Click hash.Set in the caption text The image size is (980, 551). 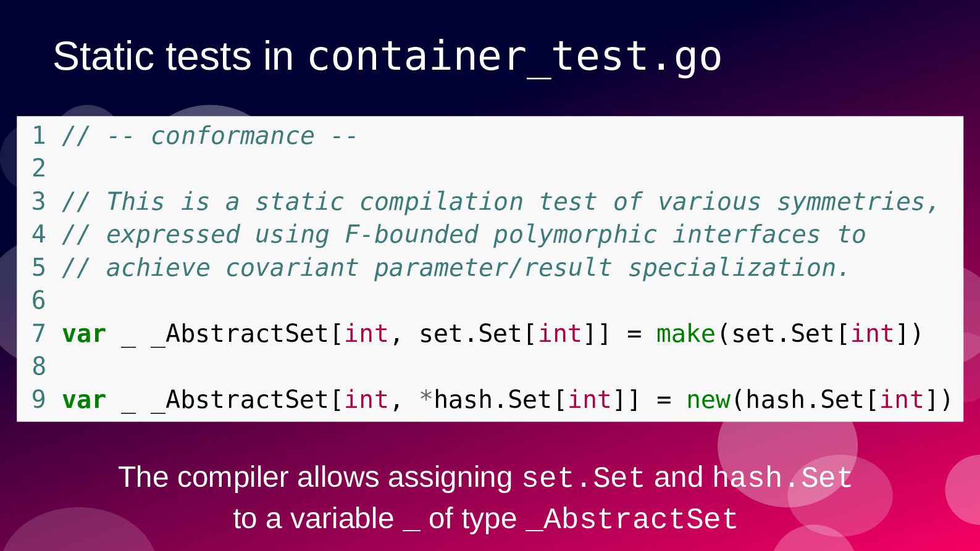(x=782, y=478)
